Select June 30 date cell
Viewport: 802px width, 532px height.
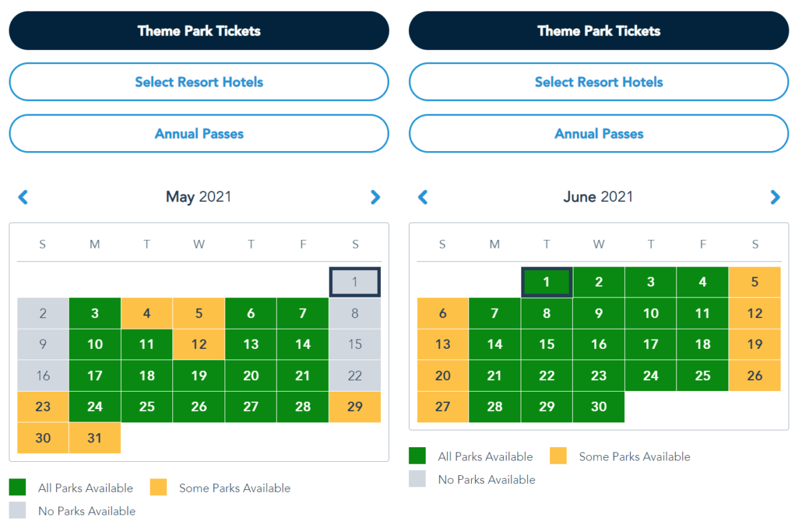click(598, 406)
